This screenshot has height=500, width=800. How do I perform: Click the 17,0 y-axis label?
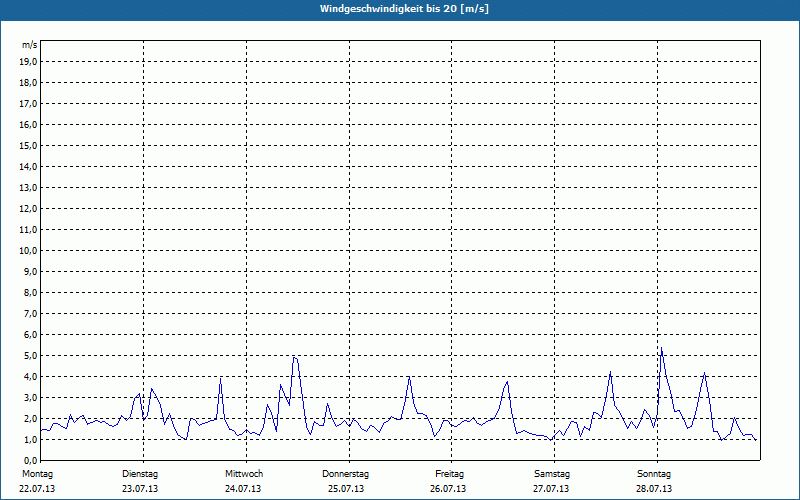[x=27, y=104]
